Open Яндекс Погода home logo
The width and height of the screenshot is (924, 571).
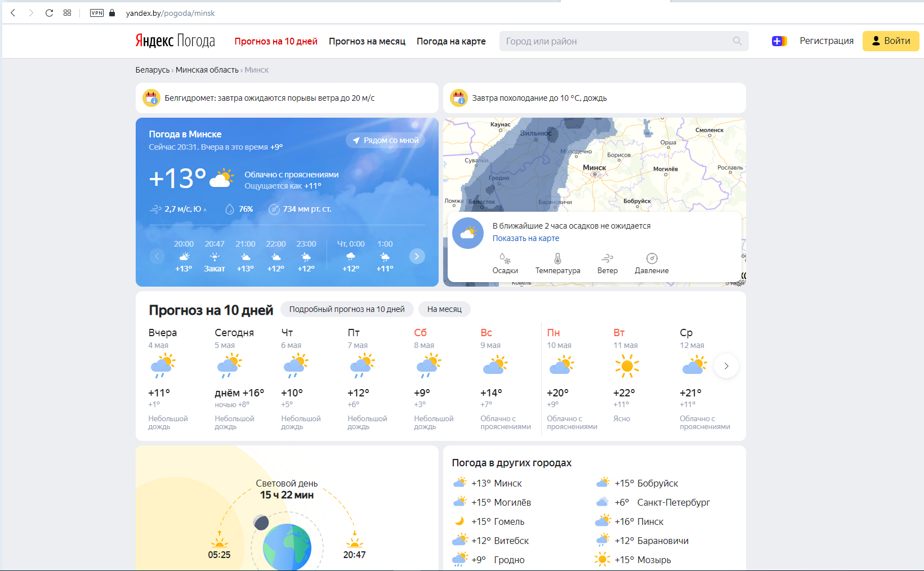pyautogui.click(x=175, y=41)
